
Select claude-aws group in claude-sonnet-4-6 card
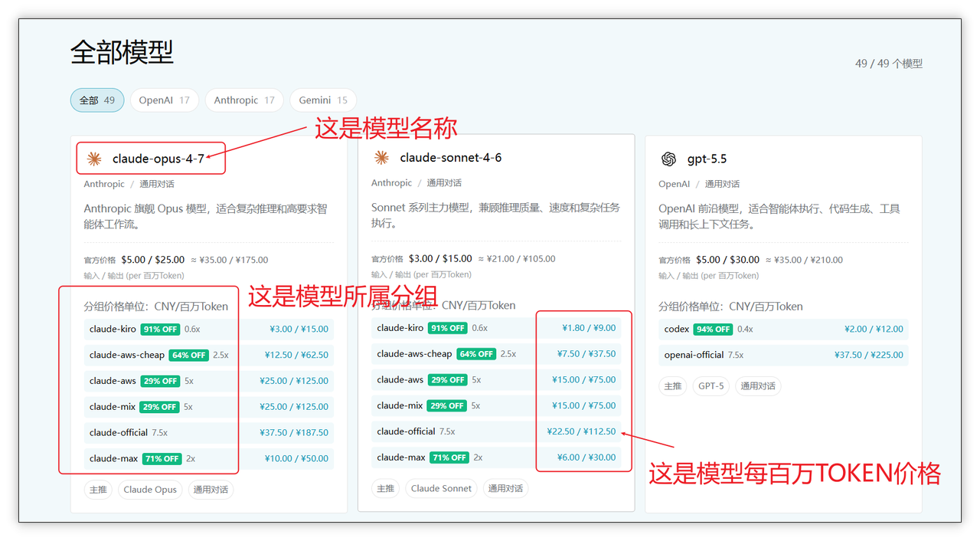click(496, 380)
